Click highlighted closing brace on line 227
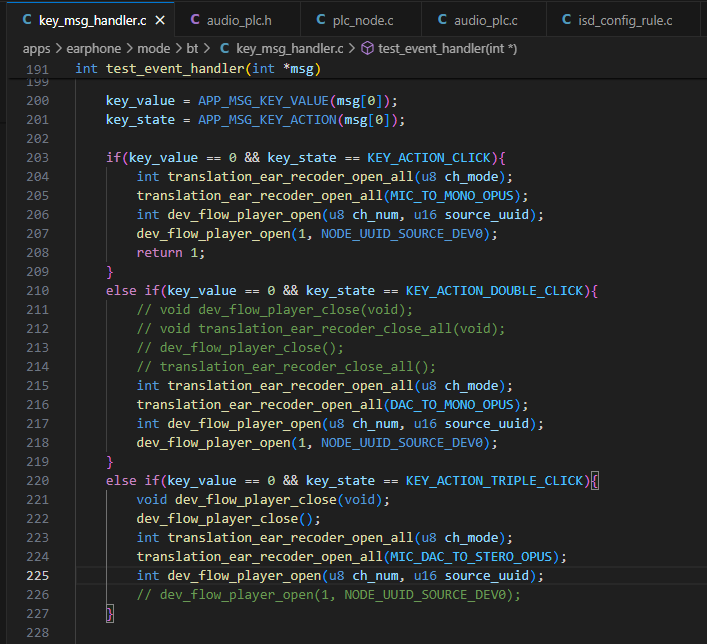The width and height of the screenshot is (707, 644). (x=110, y=614)
